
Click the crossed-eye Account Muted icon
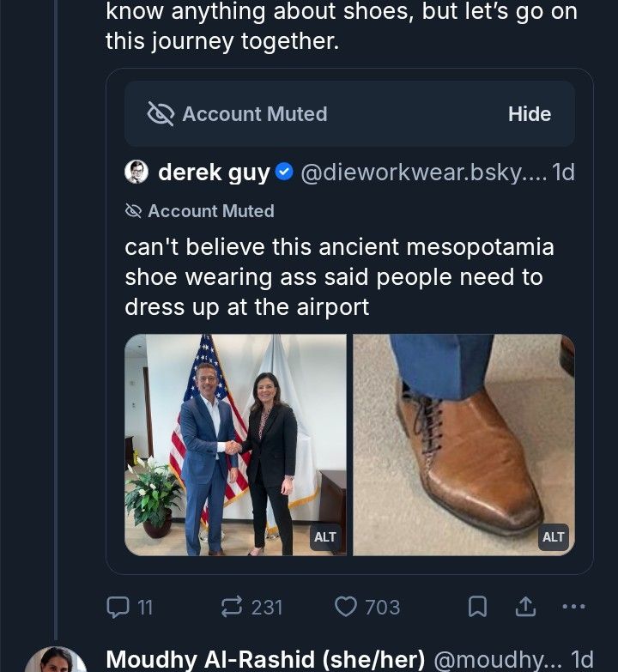(x=161, y=114)
